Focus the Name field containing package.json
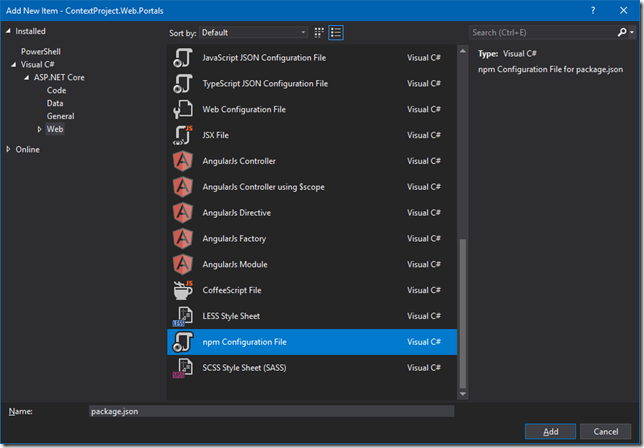 pos(271,411)
